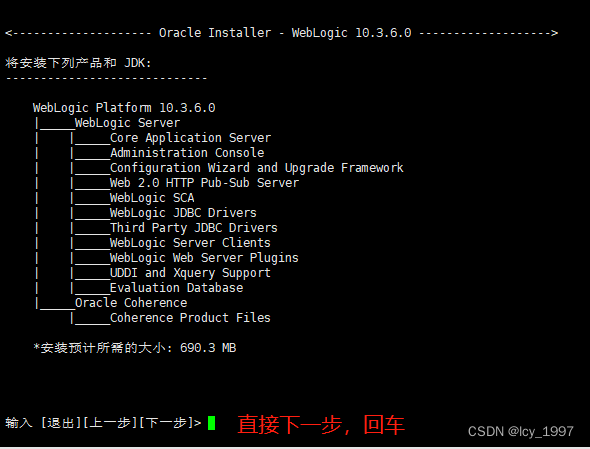590x449 pixels.
Task: Select the Evaluation Database entry
Action: (x=176, y=288)
